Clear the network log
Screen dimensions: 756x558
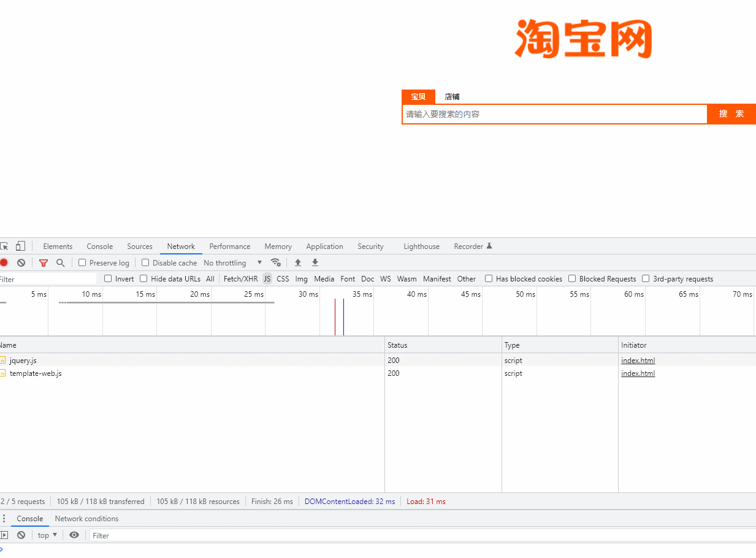pyautogui.click(x=21, y=263)
